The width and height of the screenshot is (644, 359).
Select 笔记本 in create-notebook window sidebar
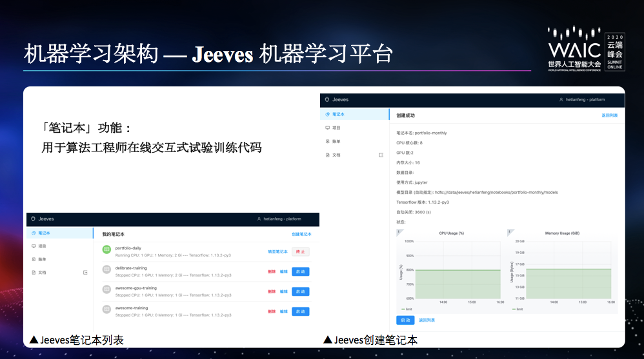[354, 115]
